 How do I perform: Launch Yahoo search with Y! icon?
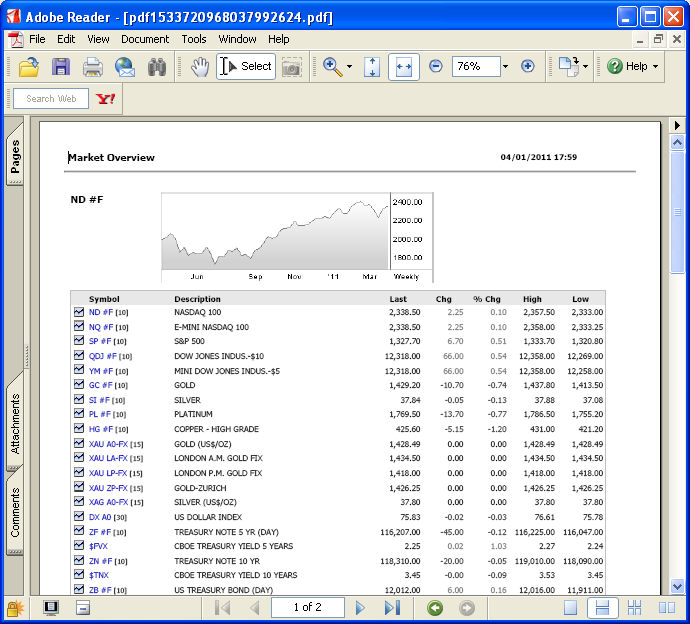point(106,99)
